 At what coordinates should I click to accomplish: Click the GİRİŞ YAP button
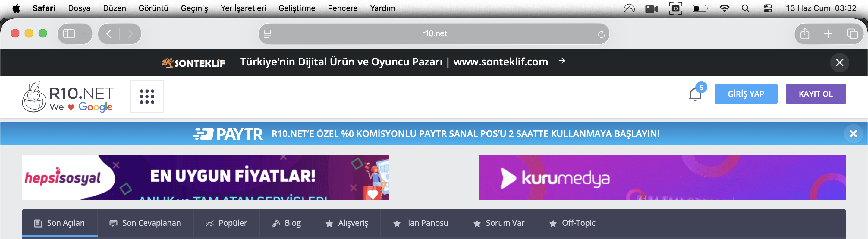click(x=746, y=94)
